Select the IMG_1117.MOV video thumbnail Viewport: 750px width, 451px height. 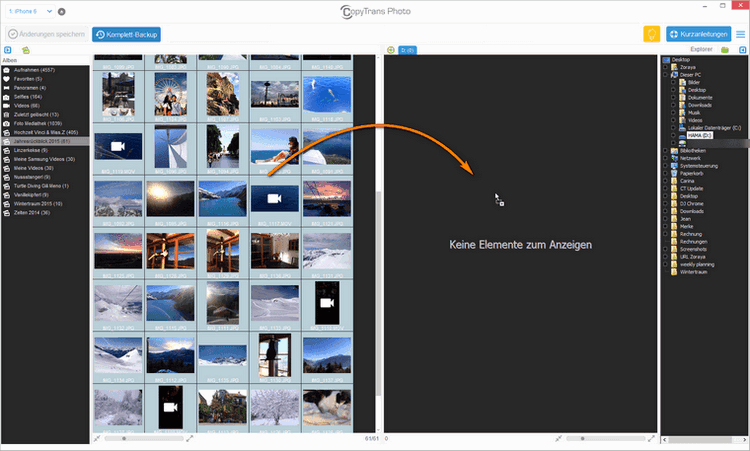pyautogui.click(x=275, y=198)
